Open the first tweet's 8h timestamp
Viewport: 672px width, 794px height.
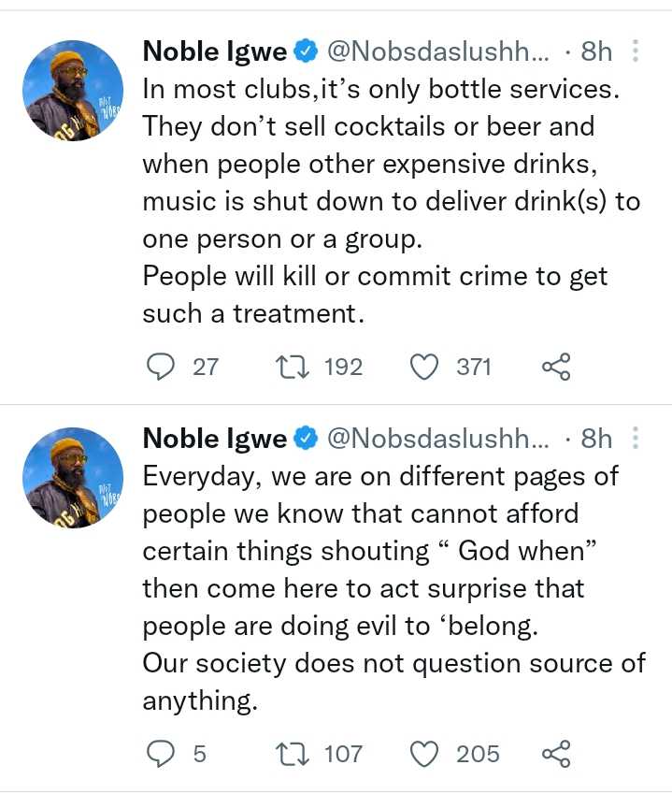click(x=596, y=51)
